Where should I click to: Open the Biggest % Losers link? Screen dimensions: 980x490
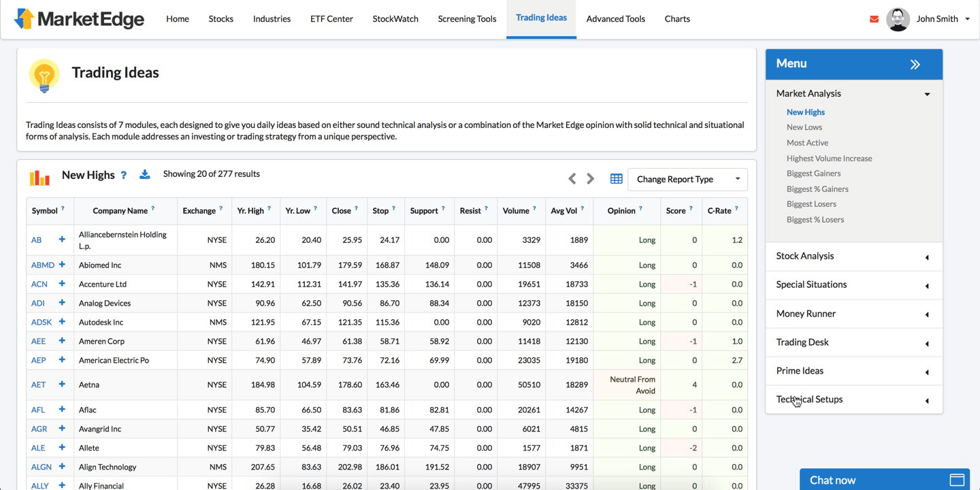[x=815, y=220]
